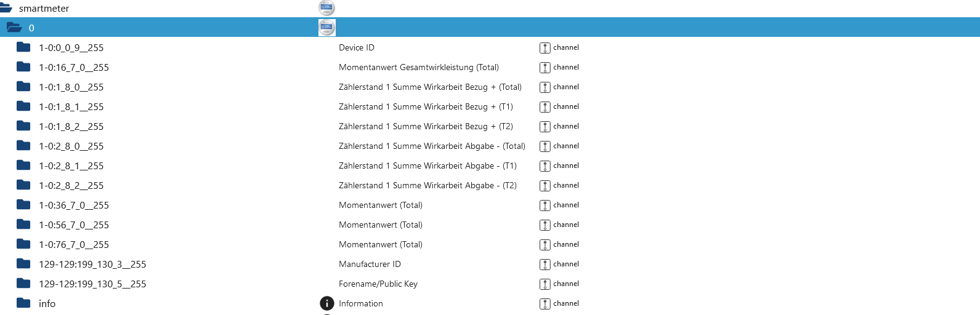Image resolution: width=980 pixels, height=315 pixels.
Task: Click Zählerstand 1 Summe Wirkarbeit Abgabe - (T2)
Action: point(427,185)
